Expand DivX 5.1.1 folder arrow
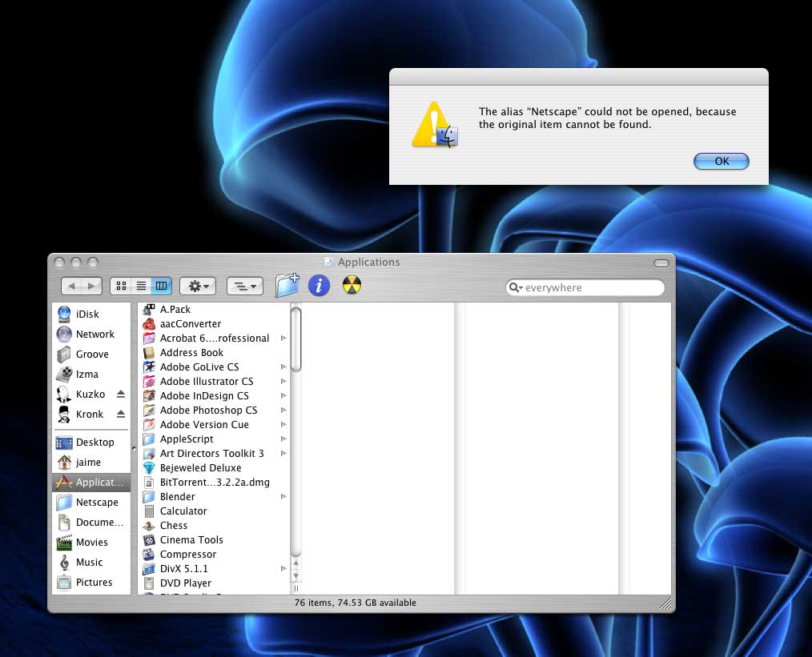This screenshot has height=657, width=812. coord(283,568)
